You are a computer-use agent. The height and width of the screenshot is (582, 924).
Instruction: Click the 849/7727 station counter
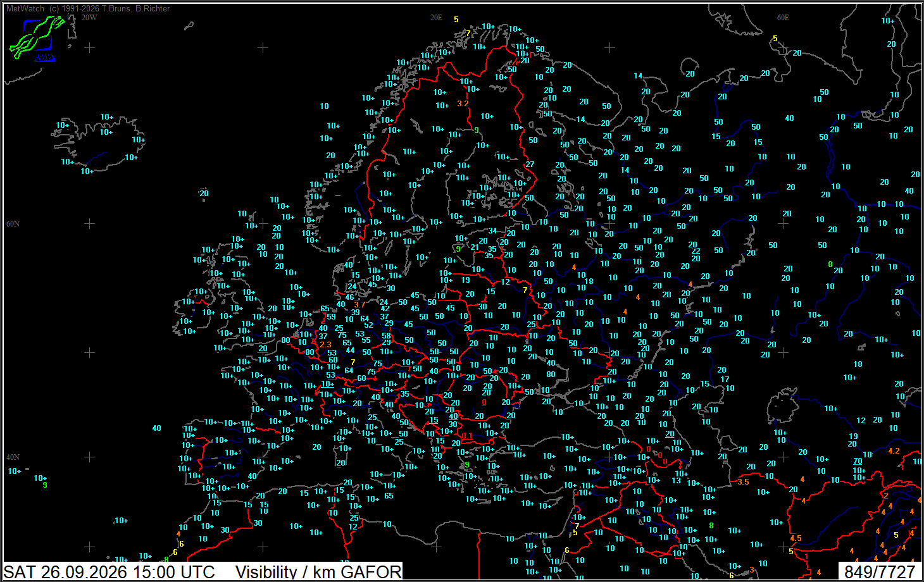pos(880,572)
